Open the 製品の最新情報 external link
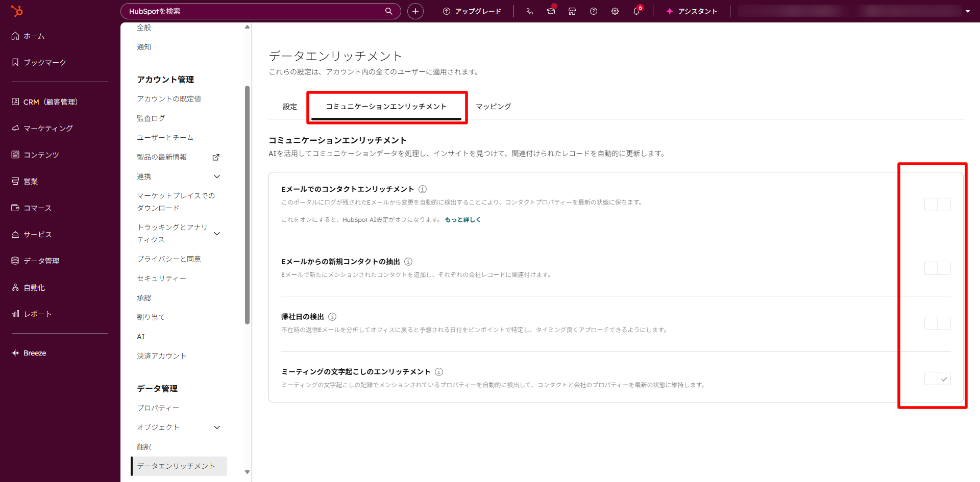The width and height of the screenshot is (980, 482). (216, 157)
